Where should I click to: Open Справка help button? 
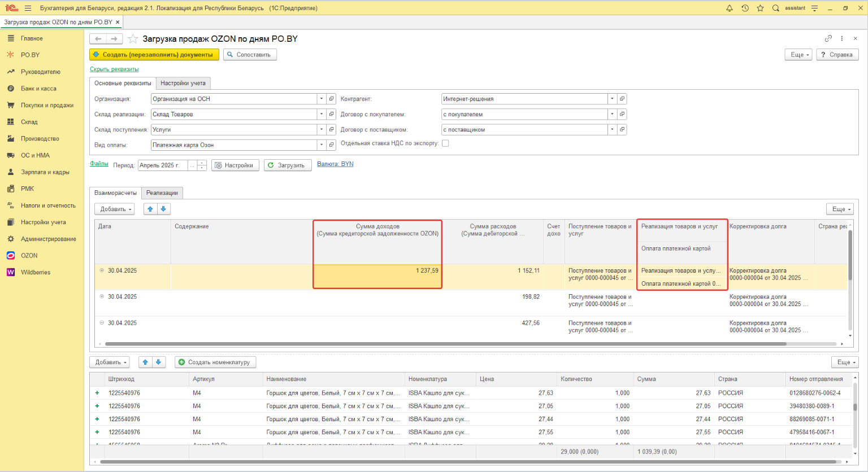(837, 55)
